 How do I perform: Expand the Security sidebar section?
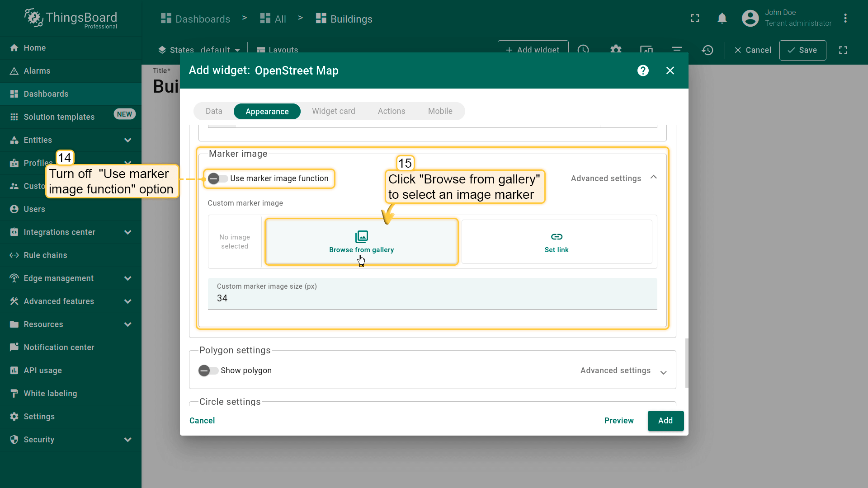click(127, 440)
